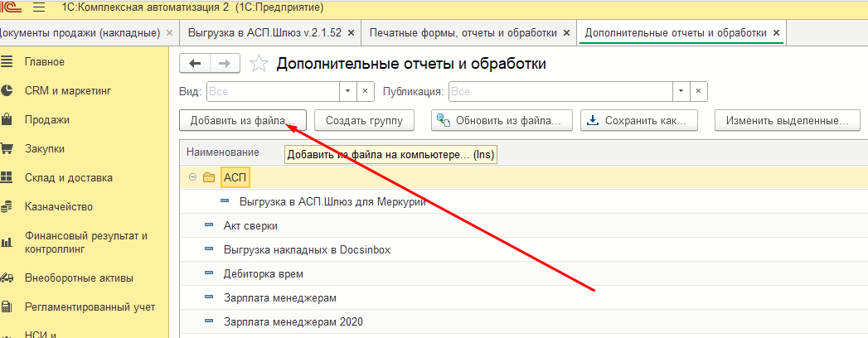Image resolution: width=868 pixels, height=338 pixels.
Task: Click the Регламентированный учет calculator icon
Action: click(x=6, y=307)
